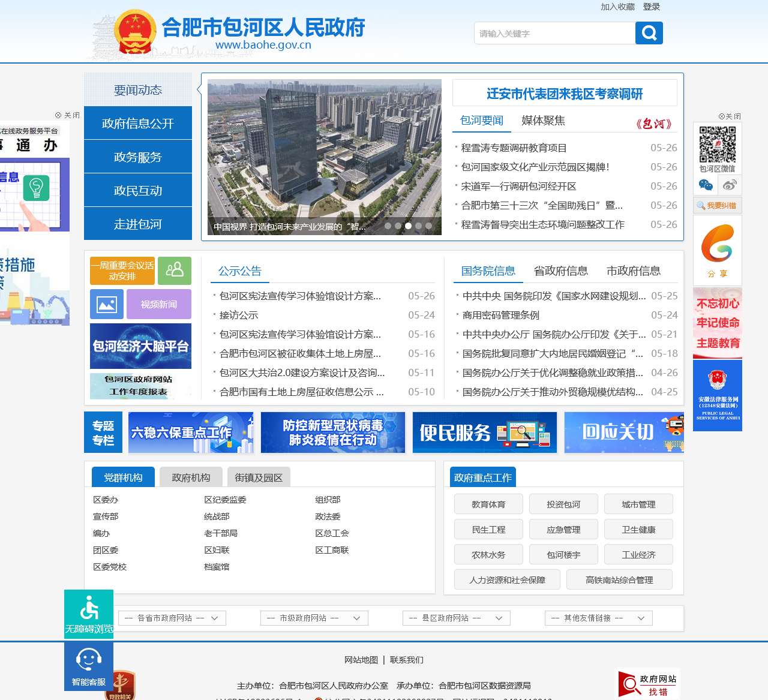Open 无障碍浏览 accessibility mode icon
This screenshot has width=768, height=700.
point(89,614)
